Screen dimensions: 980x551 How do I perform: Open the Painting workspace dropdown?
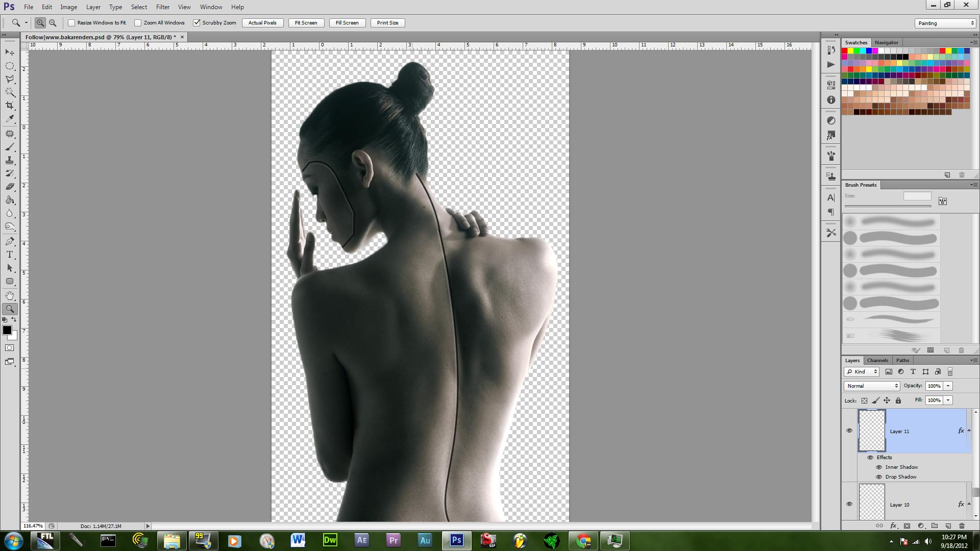945,23
